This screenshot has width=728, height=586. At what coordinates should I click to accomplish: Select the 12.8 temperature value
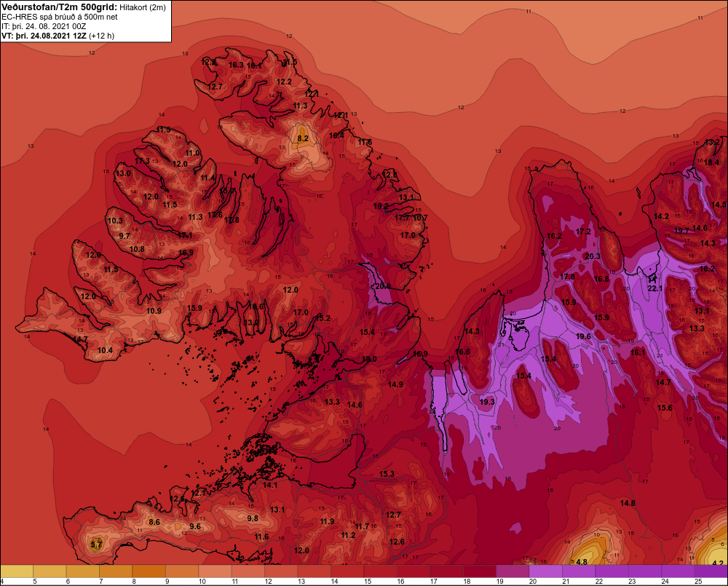(x=390, y=175)
